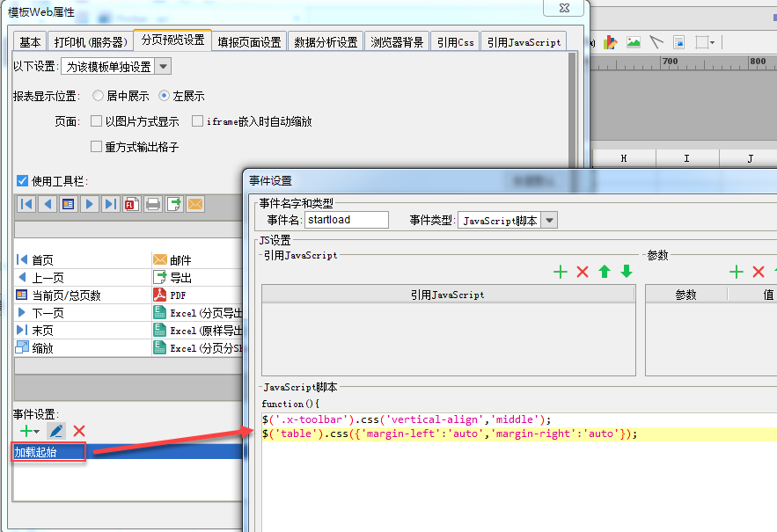Toggle 使用工具栏 checkbox
The height and width of the screenshot is (532, 777).
click(22, 181)
